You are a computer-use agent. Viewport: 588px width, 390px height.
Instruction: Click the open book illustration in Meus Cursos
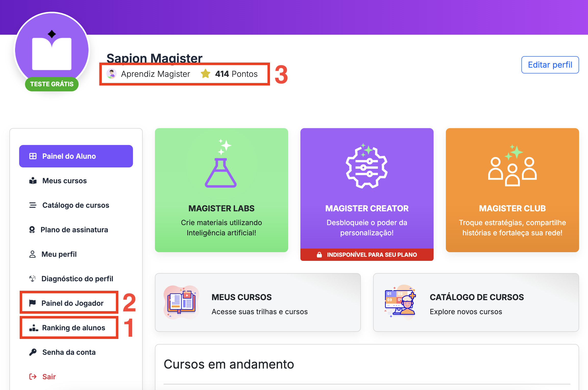[181, 302]
